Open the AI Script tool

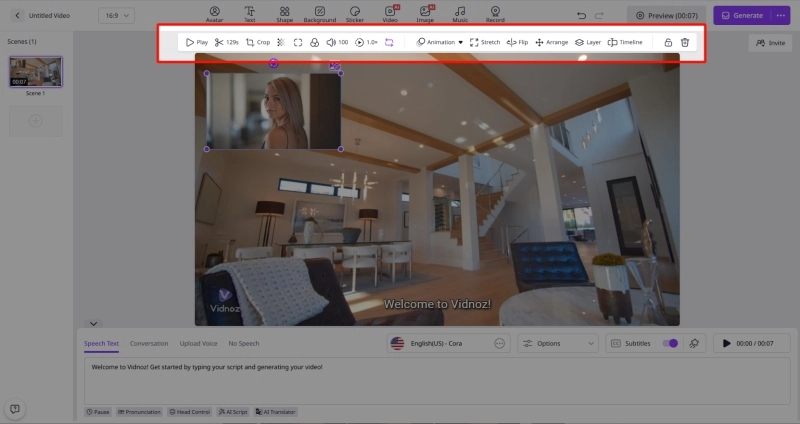click(233, 412)
